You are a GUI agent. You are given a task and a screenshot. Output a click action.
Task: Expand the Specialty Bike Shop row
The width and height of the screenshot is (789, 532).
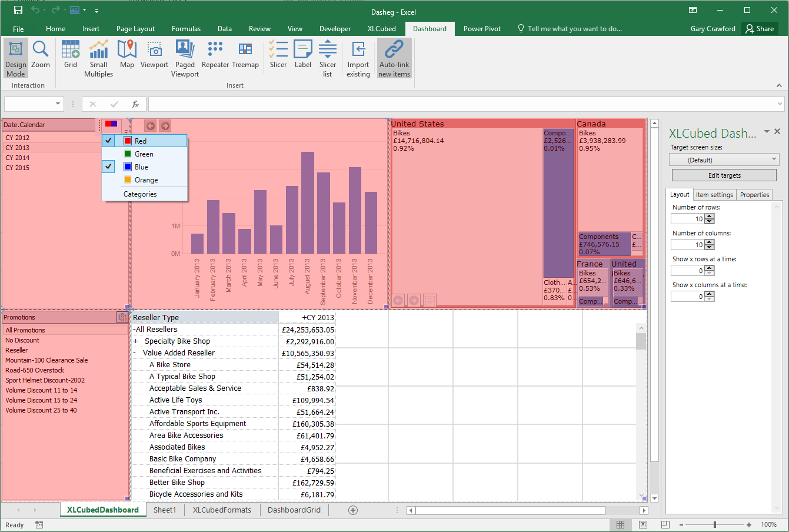pyautogui.click(x=136, y=341)
